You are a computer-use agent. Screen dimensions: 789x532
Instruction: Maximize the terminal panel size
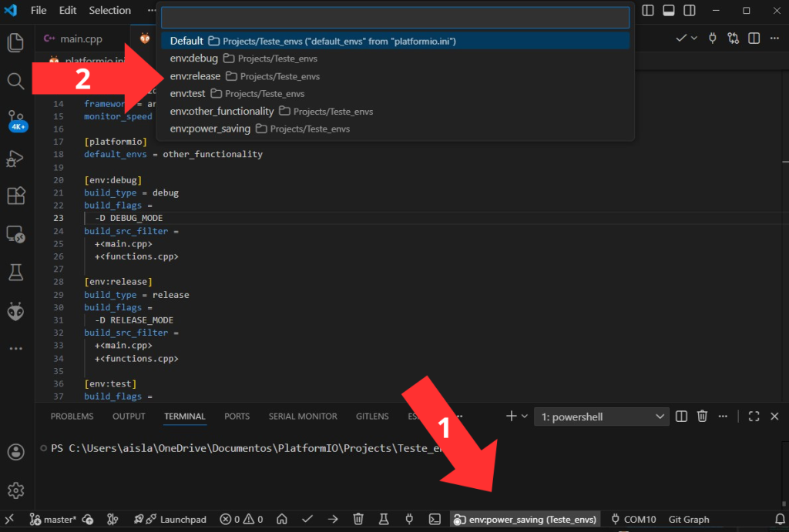pyautogui.click(x=754, y=417)
